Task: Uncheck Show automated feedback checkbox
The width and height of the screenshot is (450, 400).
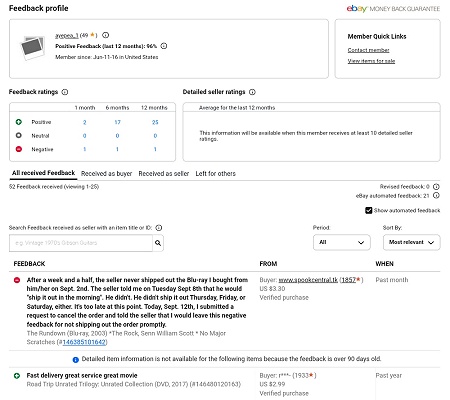Action: (x=368, y=211)
